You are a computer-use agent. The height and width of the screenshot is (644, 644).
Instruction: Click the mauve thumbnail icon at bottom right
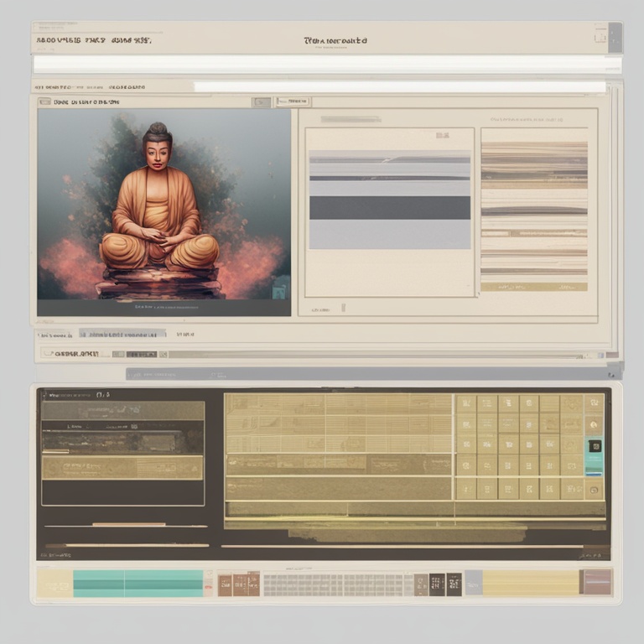coord(597,582)
